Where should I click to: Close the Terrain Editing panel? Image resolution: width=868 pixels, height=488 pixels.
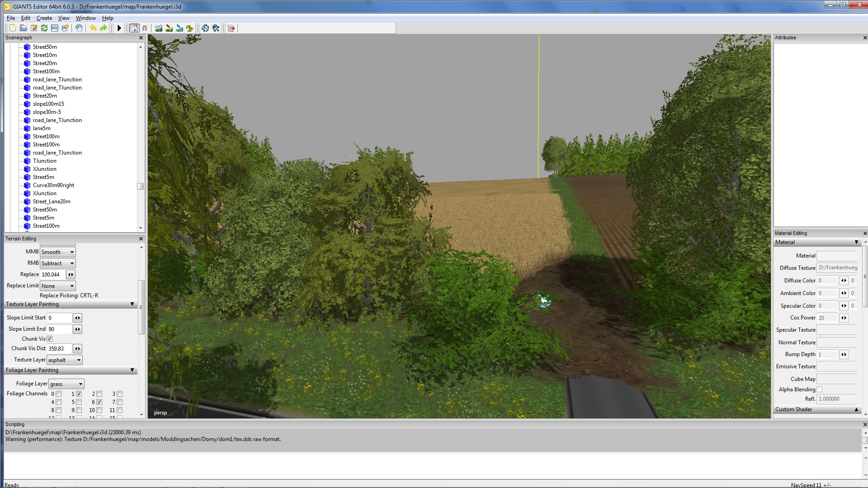pyautogui.click(x=141, y=239)
